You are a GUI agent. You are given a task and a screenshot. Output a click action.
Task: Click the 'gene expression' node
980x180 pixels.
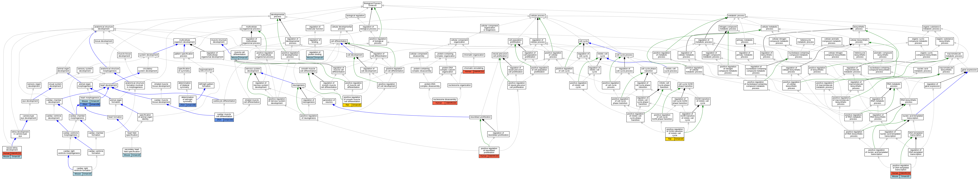click(969, 70)
